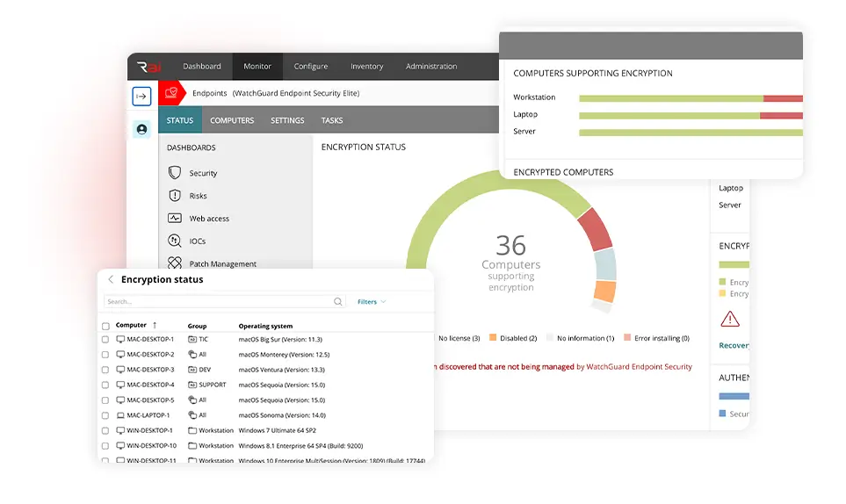Click the DEV group icon
This screenshot has width=846, height=504.
[192, 370]
